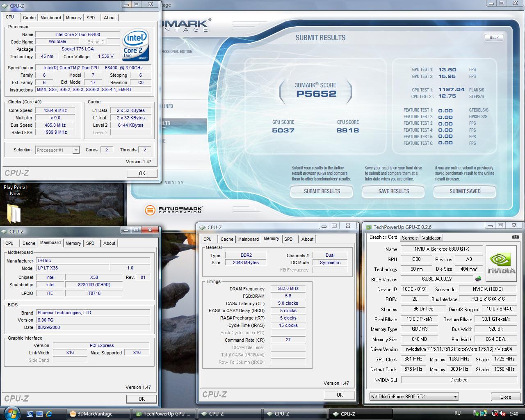Select the Graphics Card tab in GPU-Z
This screenshot has height=420, width=525.
pos(383,237)
